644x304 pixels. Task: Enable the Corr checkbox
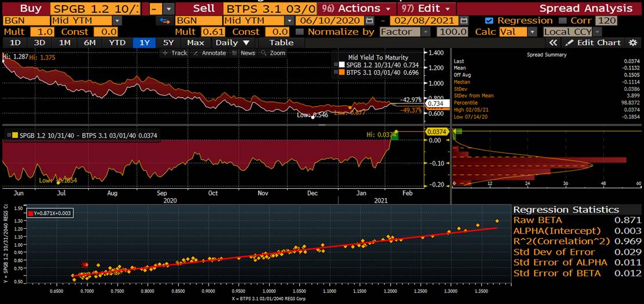point(563,21)
